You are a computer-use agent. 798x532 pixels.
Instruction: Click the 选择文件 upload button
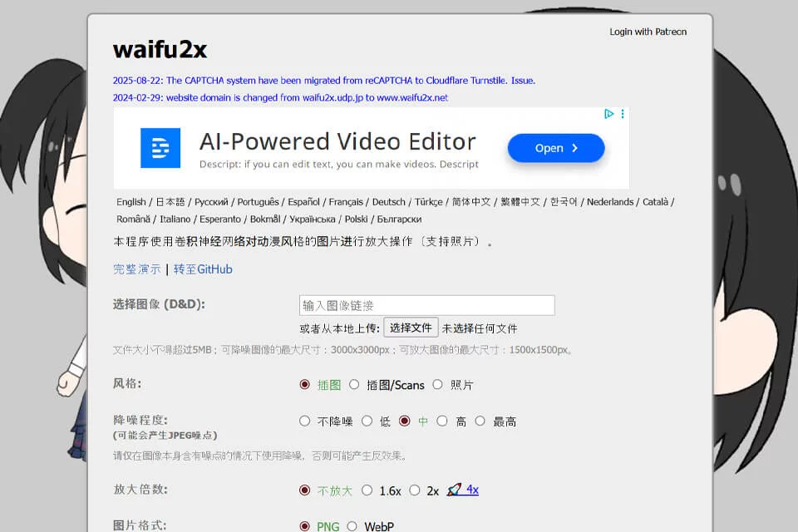point(411,328)
